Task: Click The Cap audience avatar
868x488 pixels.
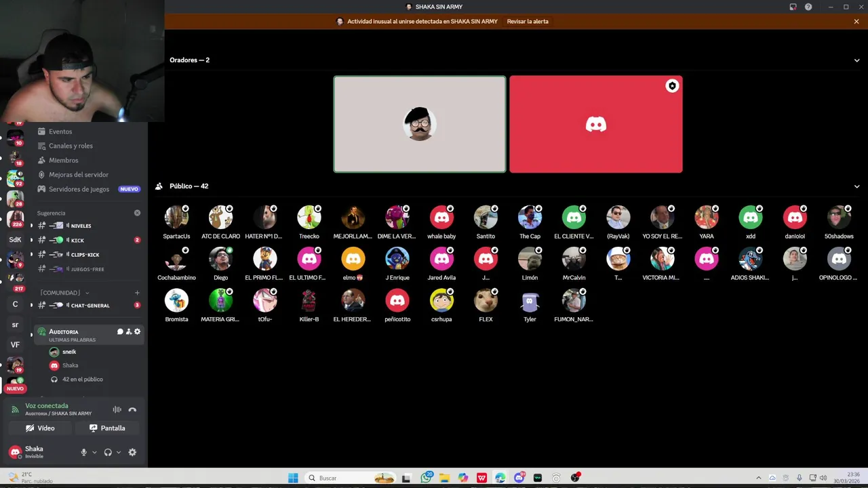Action: tap(530, 218)
